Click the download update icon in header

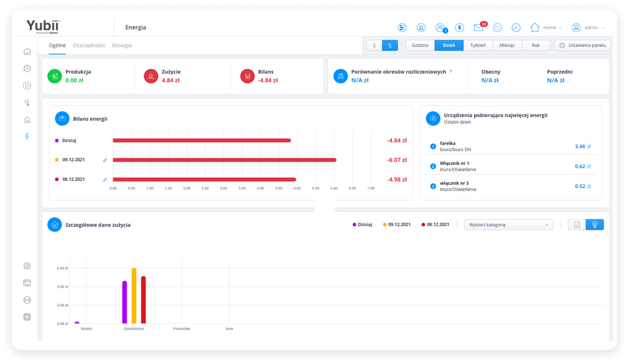(459, 27)
